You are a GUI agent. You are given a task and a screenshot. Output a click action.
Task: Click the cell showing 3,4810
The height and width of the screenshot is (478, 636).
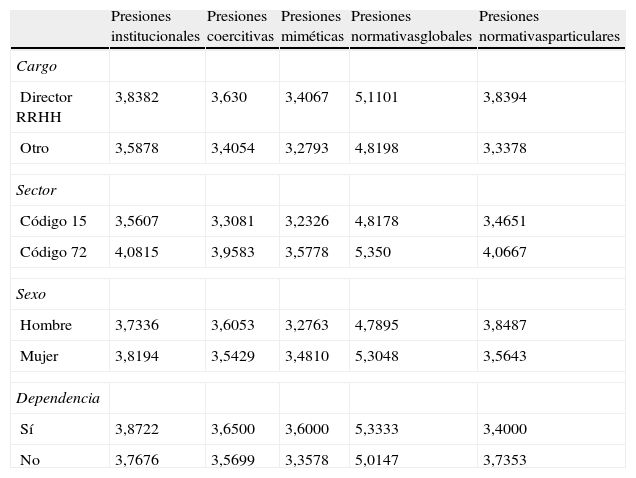[x=305, y=356]
